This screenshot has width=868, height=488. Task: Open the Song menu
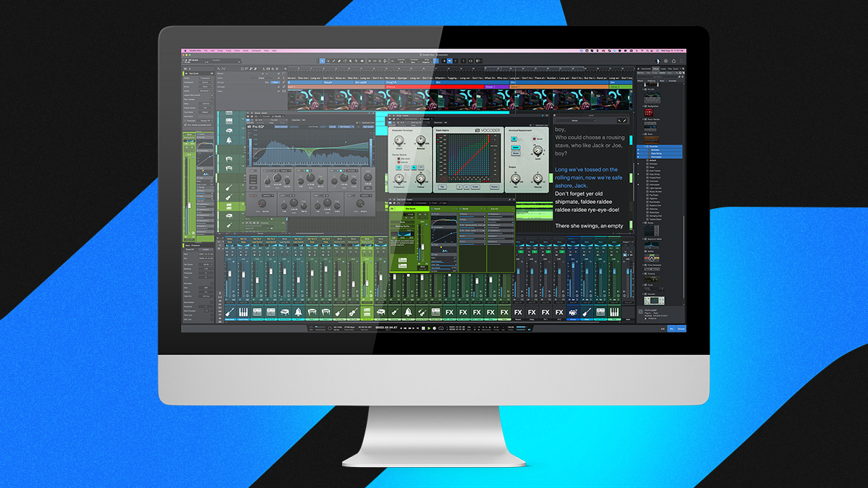coord(221,51)
